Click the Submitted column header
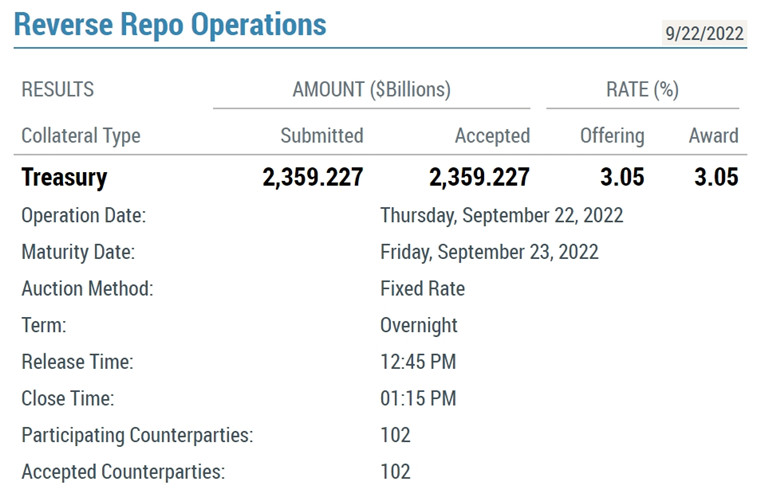760x489 pixels. click(x=321, y=135)
